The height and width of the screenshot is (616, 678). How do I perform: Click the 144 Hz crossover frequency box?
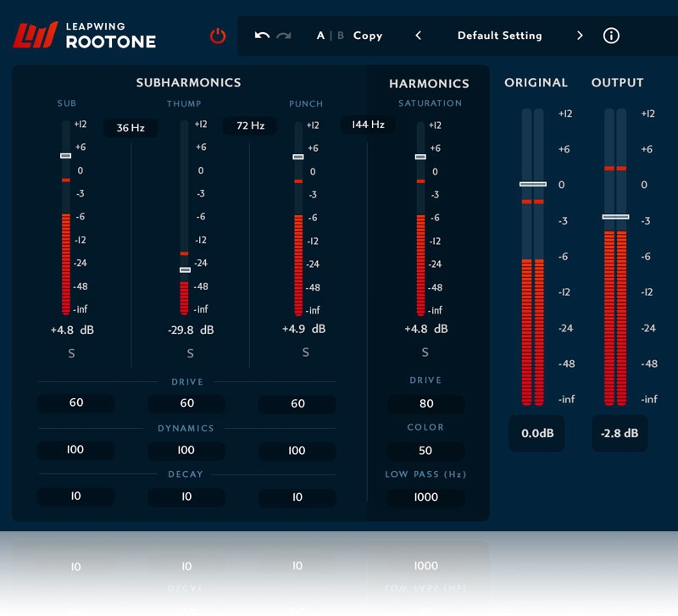coord(368,125)
